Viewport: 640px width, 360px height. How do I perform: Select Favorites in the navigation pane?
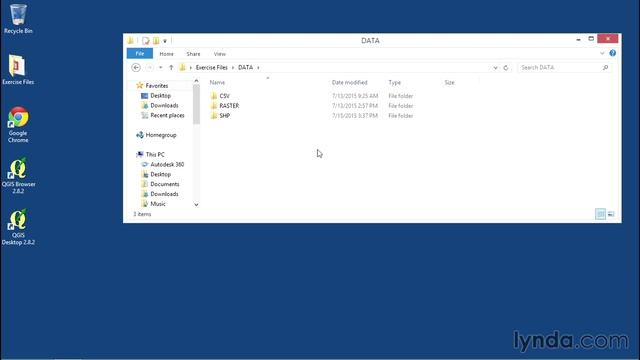[157, 86]
